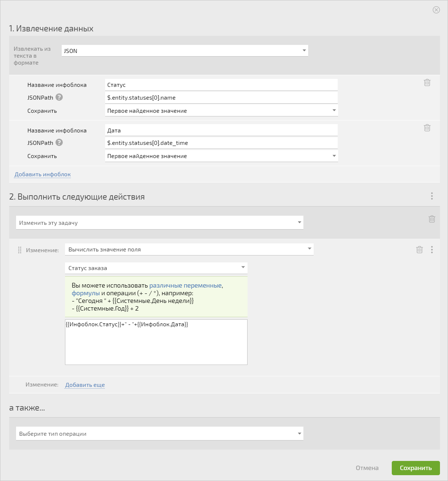The height and width of the screenshot is (481, 448).
Task: Click the green Сохранить button
Action: 416,468
